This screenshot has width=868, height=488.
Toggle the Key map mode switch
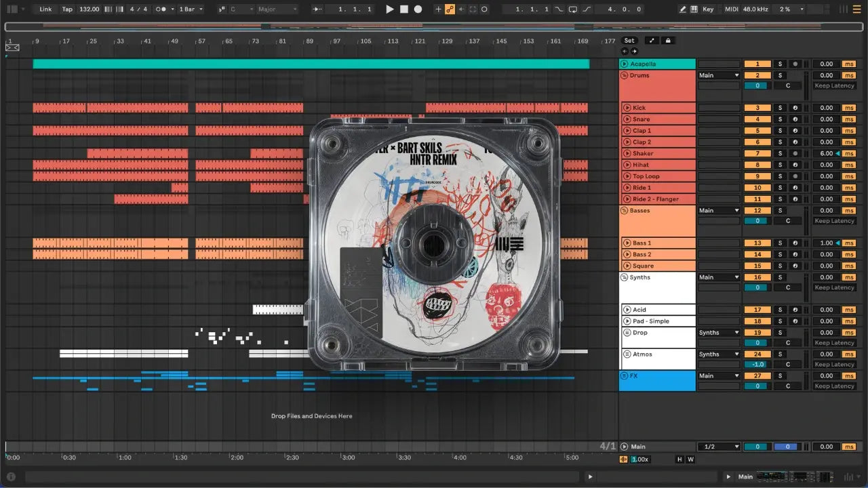pyautogui.click(x=708, y=9)
